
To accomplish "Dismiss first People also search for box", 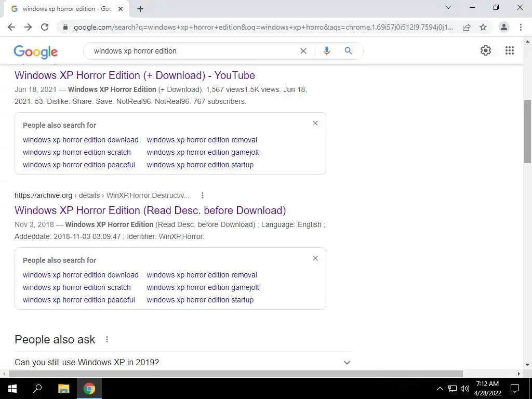I will [315, 123].
